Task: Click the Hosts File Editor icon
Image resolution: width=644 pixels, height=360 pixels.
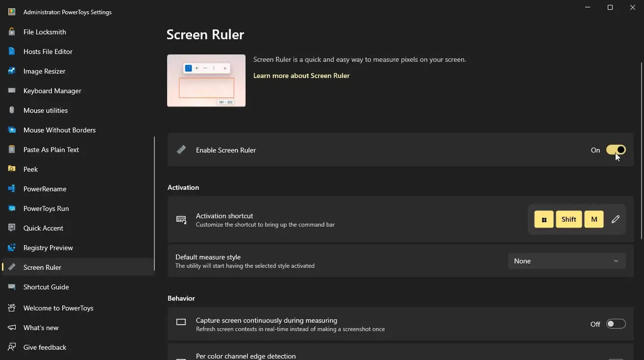Action: click(x=12, y=51)
